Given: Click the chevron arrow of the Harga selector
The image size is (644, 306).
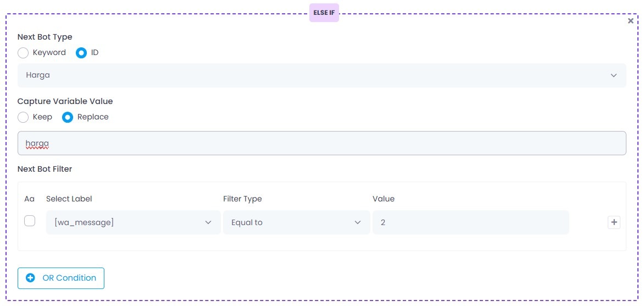Looking at the screenshot, I should (614, 75).
